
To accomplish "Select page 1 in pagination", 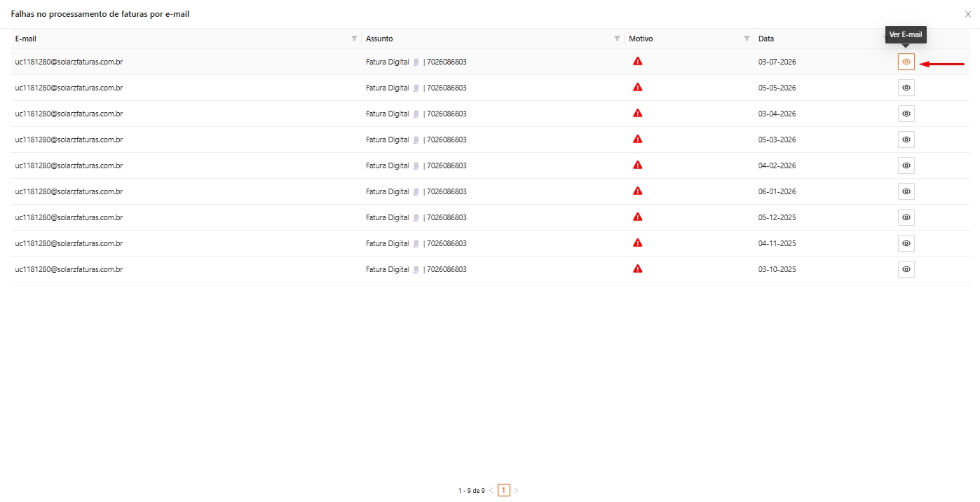I will coord(504,490).
